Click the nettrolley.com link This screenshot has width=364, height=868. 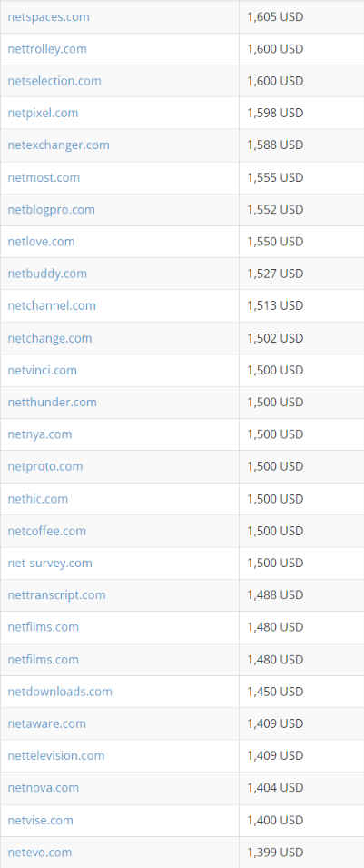pos(47,49)
